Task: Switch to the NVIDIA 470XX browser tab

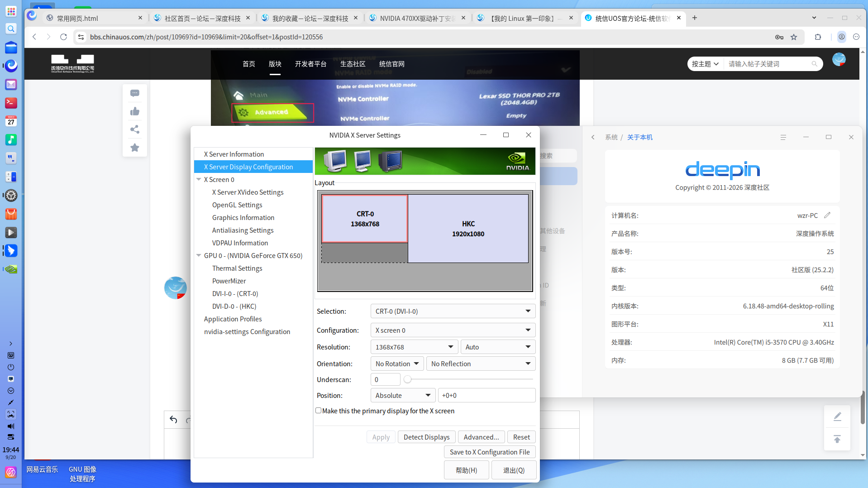Action: 418,18
